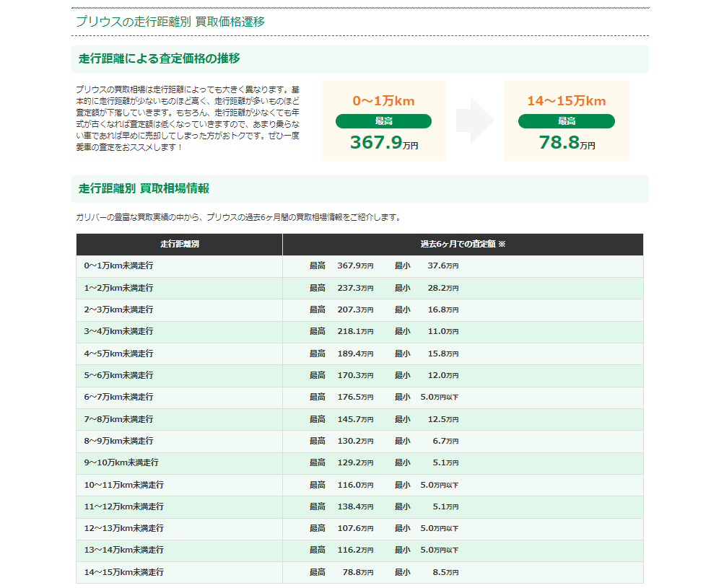Click the 138.4万円 maximum value
Viewport: 711px width, 588px height.
pos(355,507)
